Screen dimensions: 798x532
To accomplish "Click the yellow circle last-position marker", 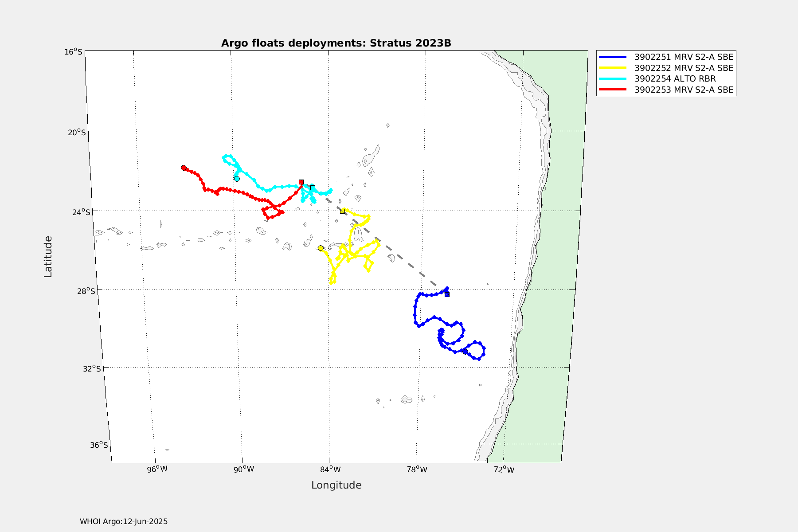I will (x=321, y=248).
